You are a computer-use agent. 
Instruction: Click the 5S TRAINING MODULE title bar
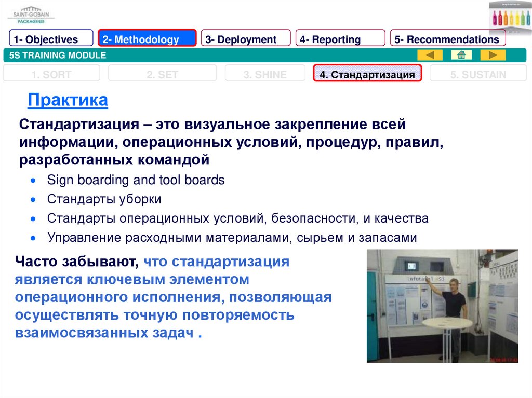[208, 56]
